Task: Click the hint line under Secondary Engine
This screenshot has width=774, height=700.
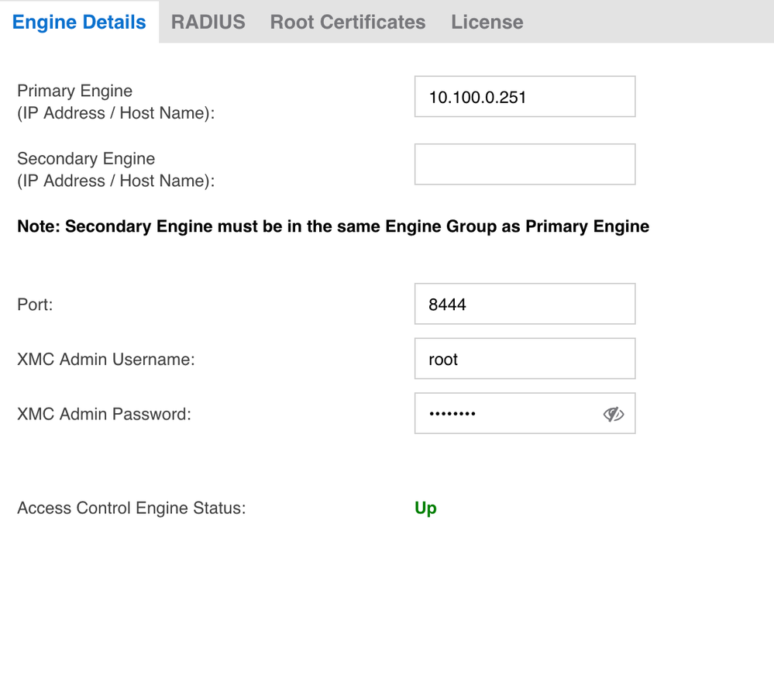Action: [115, 181]
